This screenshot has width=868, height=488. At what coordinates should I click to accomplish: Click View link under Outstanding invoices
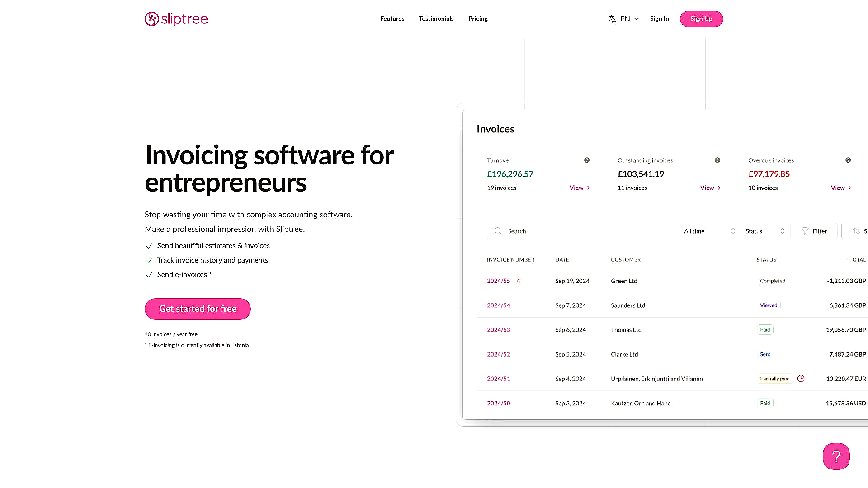[x=710, y=188]
